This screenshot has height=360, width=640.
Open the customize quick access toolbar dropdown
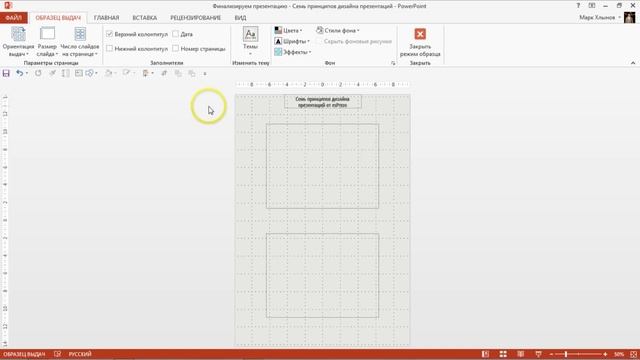tap(205, 73)
